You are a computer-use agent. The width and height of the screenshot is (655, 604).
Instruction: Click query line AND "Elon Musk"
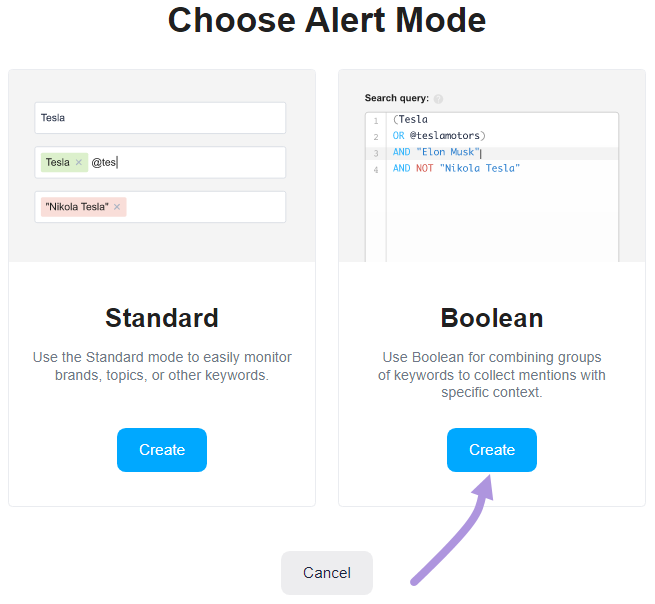click(x=436, y=152)
